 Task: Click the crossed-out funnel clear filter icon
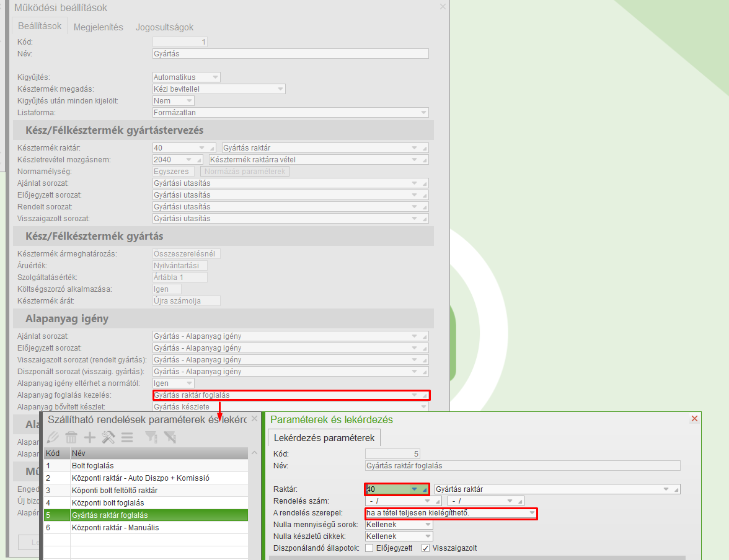(170, 437)
